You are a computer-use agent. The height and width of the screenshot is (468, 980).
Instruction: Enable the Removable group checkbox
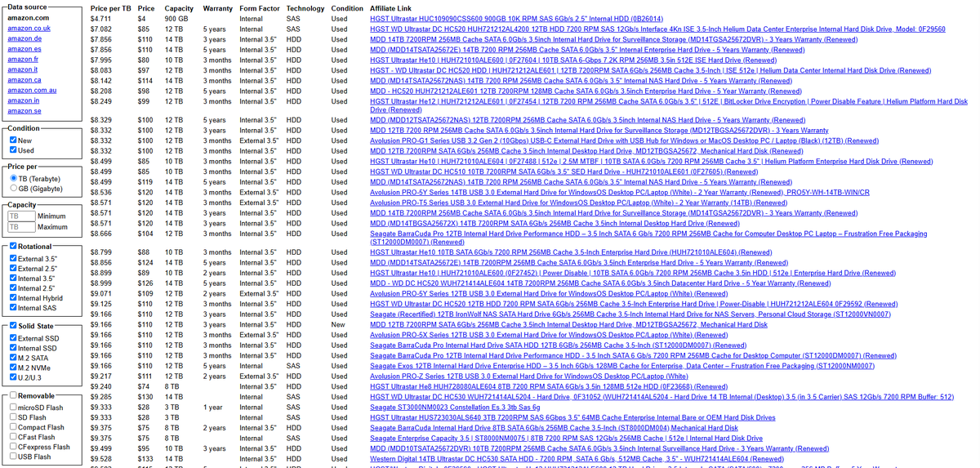pos(12,395)
